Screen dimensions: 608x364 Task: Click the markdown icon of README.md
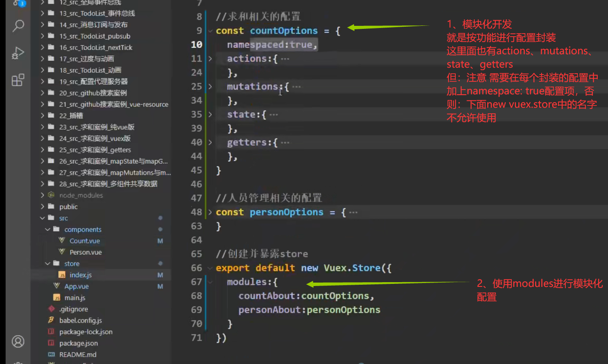click(51, 355)
